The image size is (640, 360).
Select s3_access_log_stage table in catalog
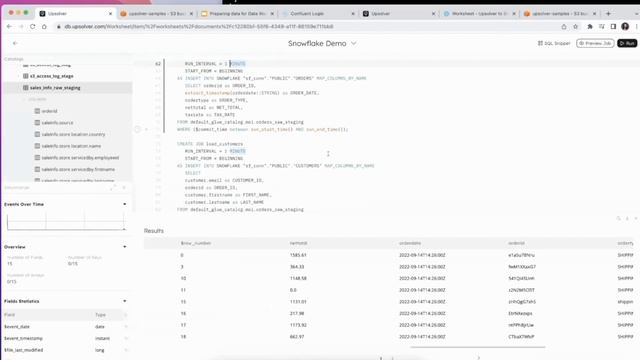point(51,76)
